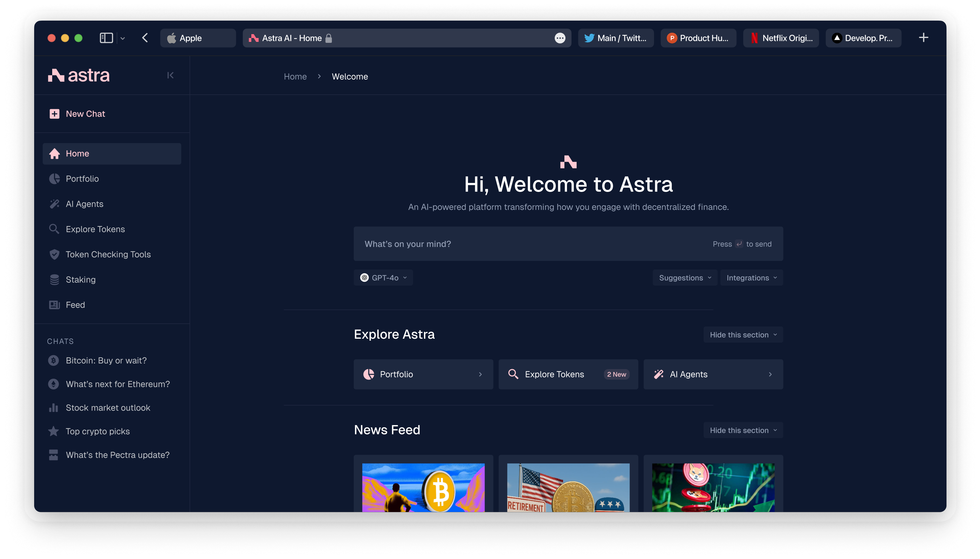Click the Feed newspaper icon
980x559 pixels.
(54, 305)
